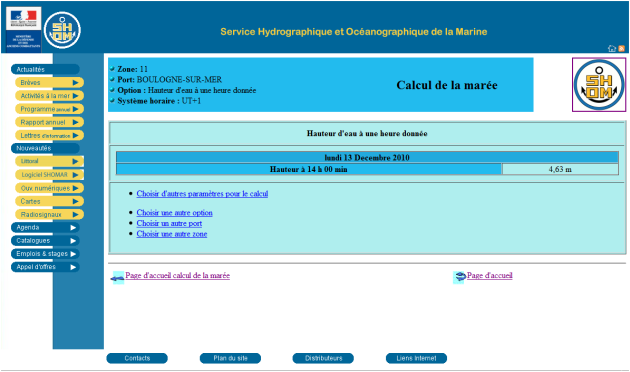630x372 pixels.
Task: Click the return arrow icon near Page d'accueil
Action: 460,277
